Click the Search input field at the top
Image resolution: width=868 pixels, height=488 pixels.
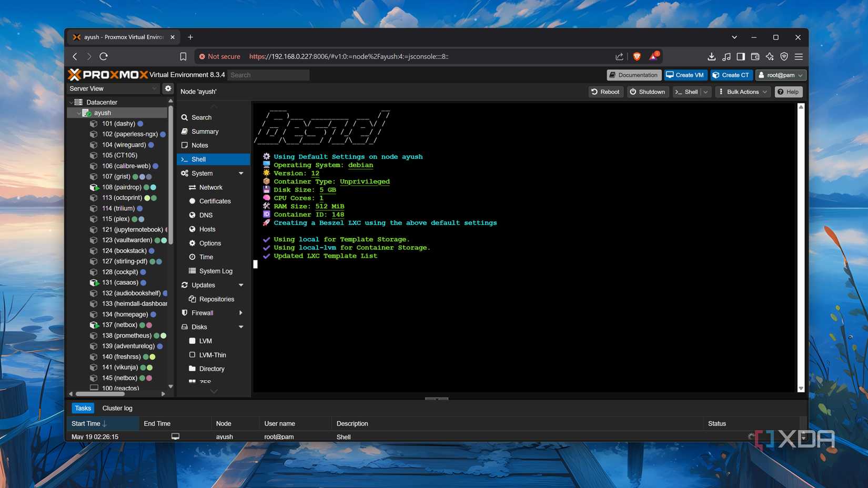click(268, 75)
